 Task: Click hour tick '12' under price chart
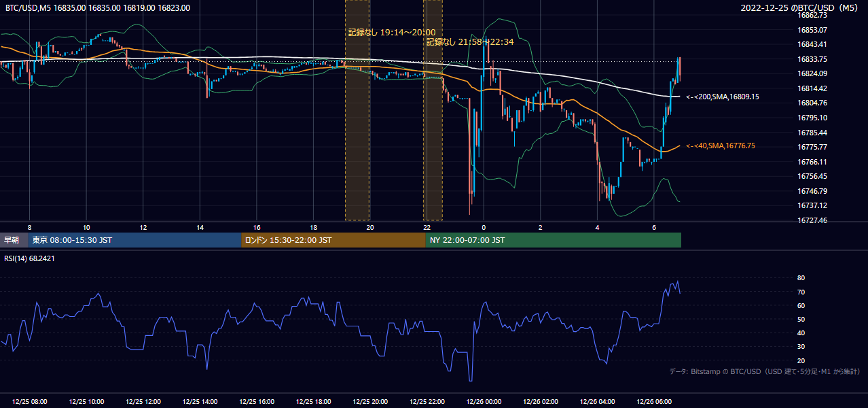(143, 227)
